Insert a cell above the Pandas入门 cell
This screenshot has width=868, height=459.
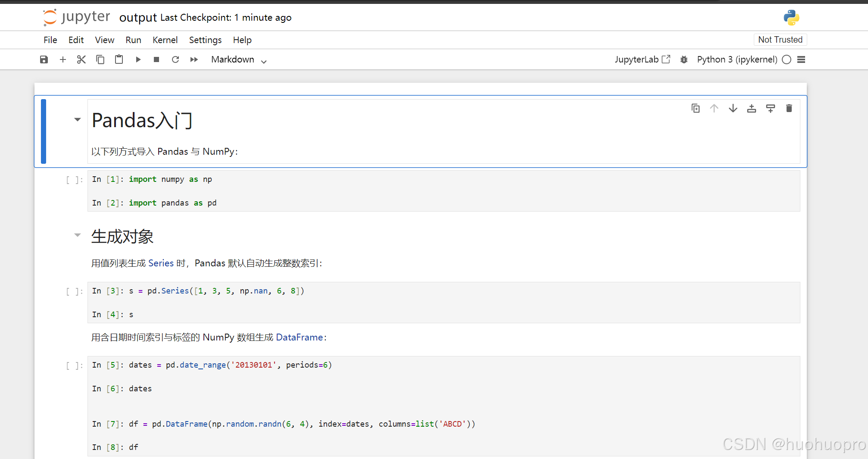click(752, 108)
